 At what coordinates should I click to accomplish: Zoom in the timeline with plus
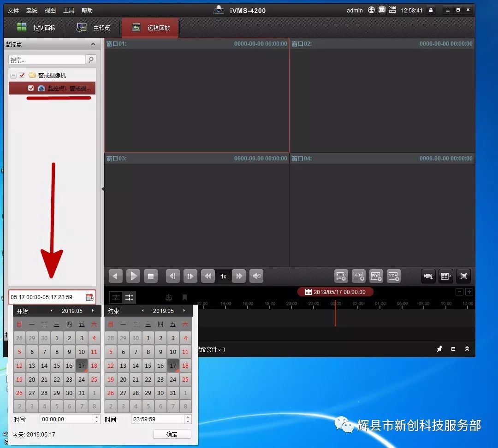pyautogui.click(x=469, y=292)
